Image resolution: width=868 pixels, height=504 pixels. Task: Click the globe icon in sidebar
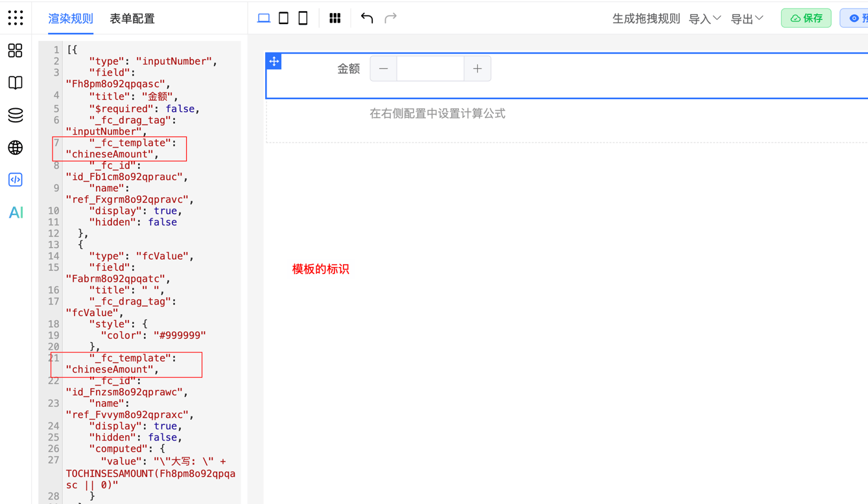(16, 148)
